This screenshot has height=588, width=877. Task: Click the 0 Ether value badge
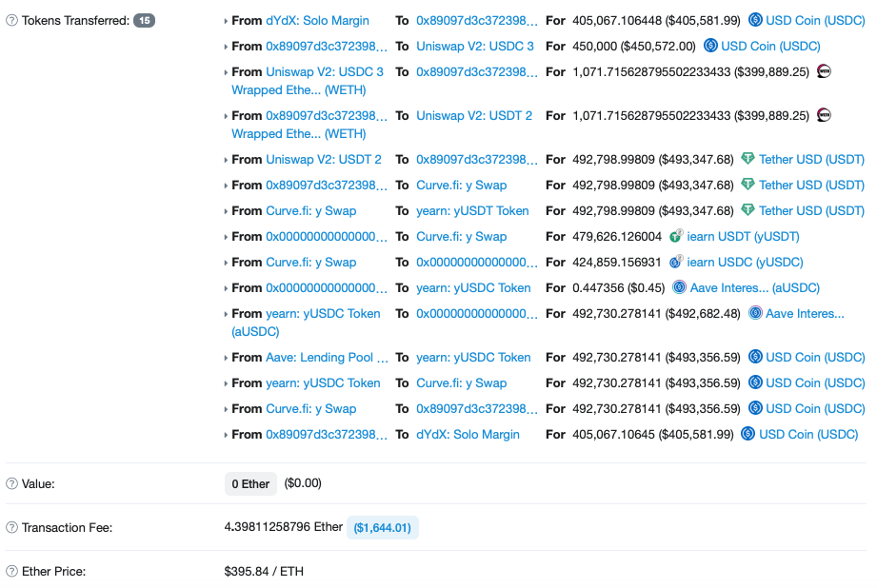click(x=250, y=484)
